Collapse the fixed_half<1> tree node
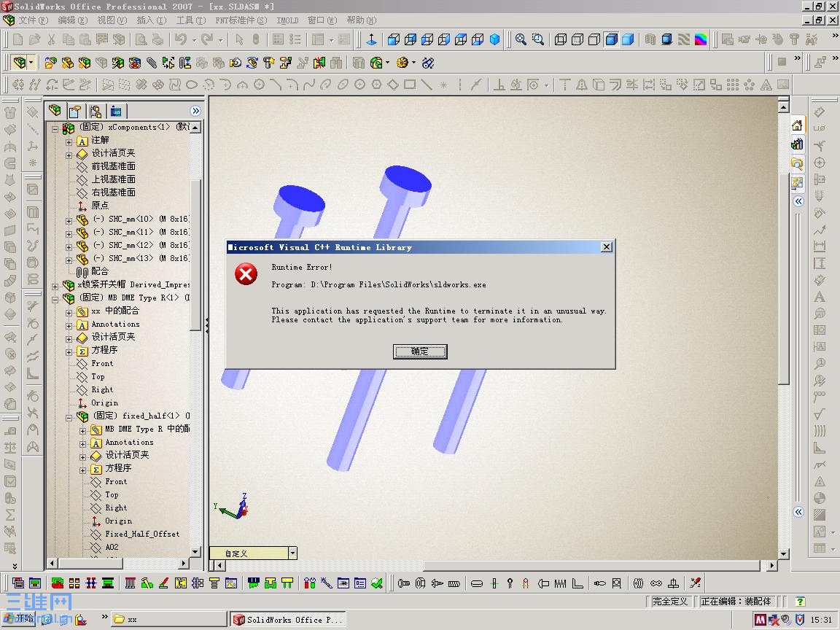Image resolution: width=840 pixels, height=630 pixels. tap(69, 418)
